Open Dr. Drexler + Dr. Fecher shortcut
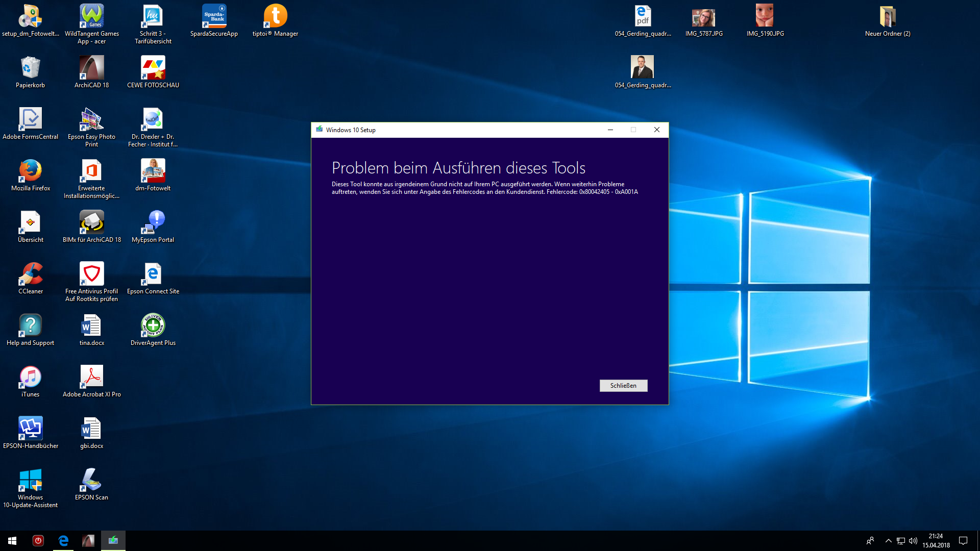 pyautogui.click(x=153, y=128)
